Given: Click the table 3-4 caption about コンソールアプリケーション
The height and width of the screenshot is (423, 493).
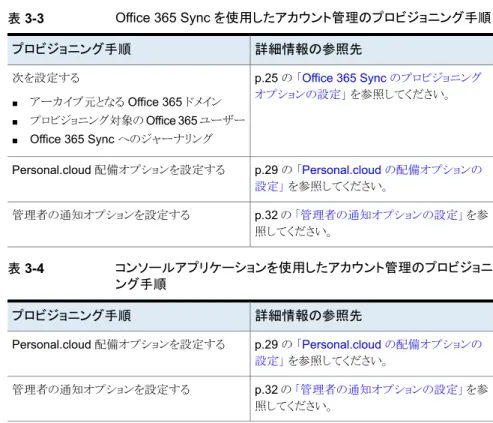Looking at the screenshot, I should click(x=303, y=276).
